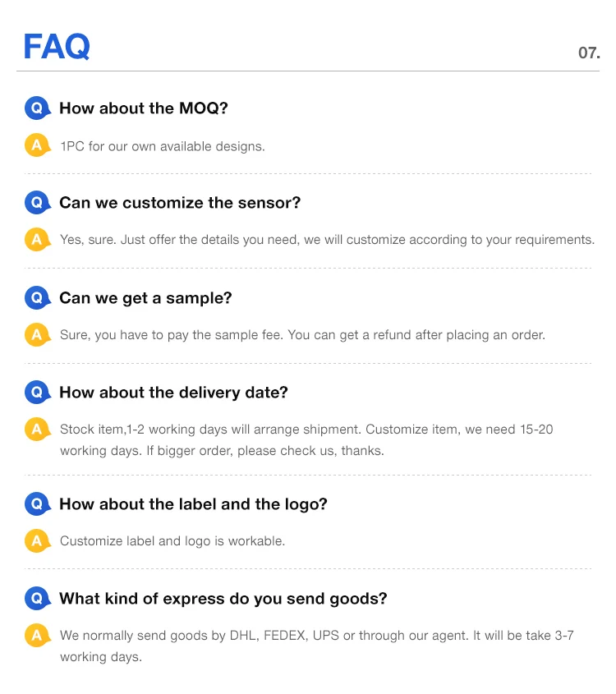Viewport: 616px width, 694px height.
Task: Click the A icon beside the DHL answer
Action: click(x=37, y=636)
